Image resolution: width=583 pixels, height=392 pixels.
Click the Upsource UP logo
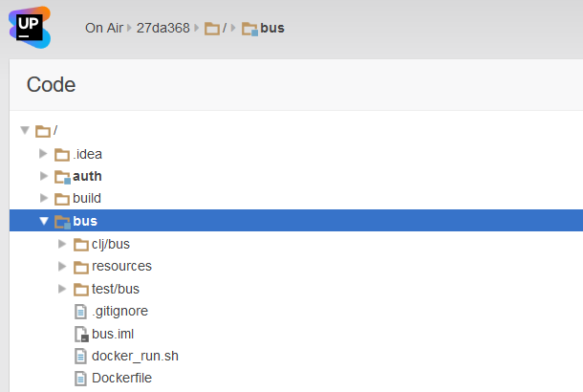(30, 27)
